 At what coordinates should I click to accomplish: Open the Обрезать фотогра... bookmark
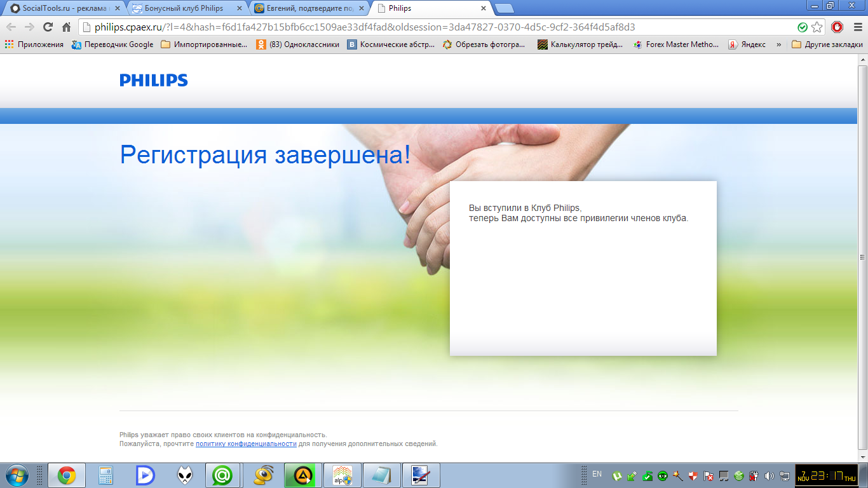484,44
